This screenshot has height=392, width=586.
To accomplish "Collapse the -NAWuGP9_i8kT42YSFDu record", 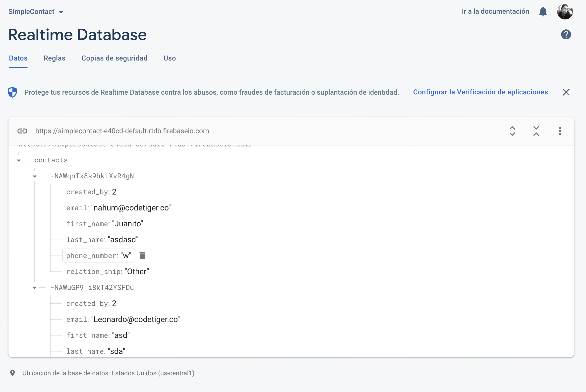I will [34, 287].
